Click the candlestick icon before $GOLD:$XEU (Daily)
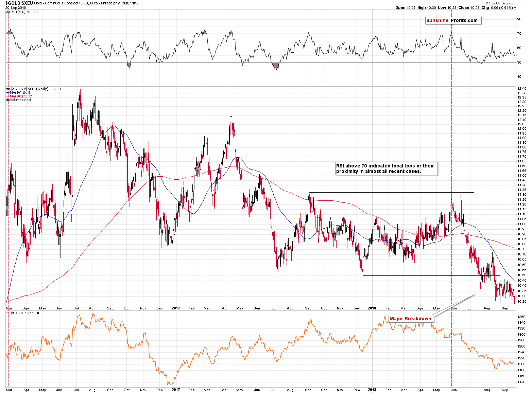532x393 pixels. 8,89
